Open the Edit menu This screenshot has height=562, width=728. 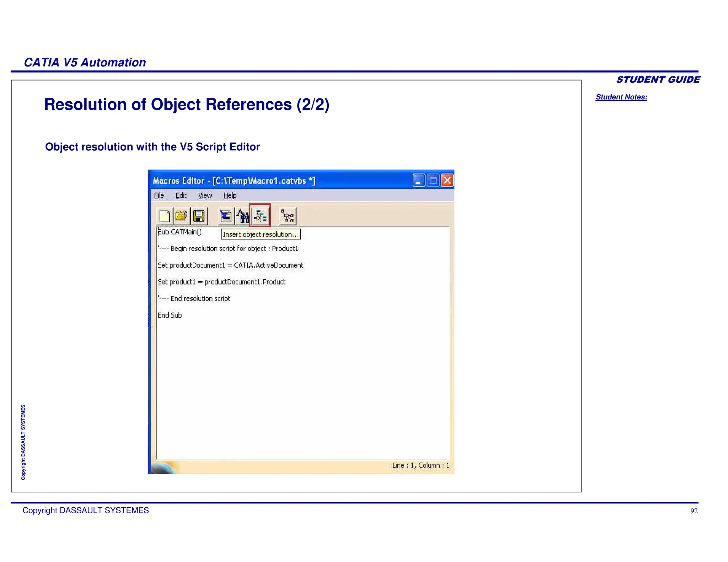181,195
